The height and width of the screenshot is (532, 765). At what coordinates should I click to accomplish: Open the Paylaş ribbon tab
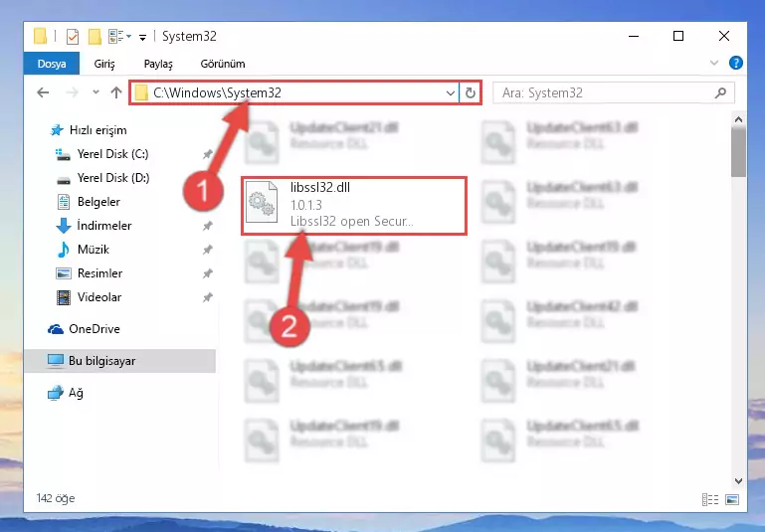(x=158, y=64)
